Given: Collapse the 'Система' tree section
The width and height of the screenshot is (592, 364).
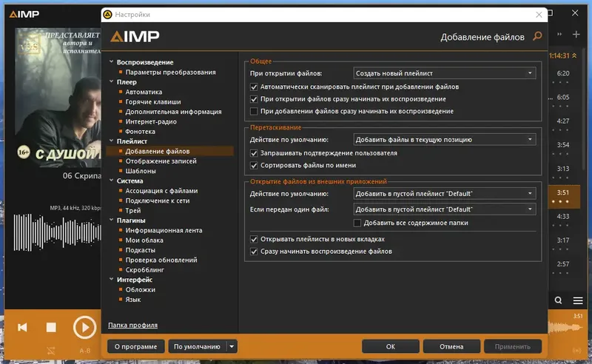Looking at the screenshot, I should pos(112,180).
